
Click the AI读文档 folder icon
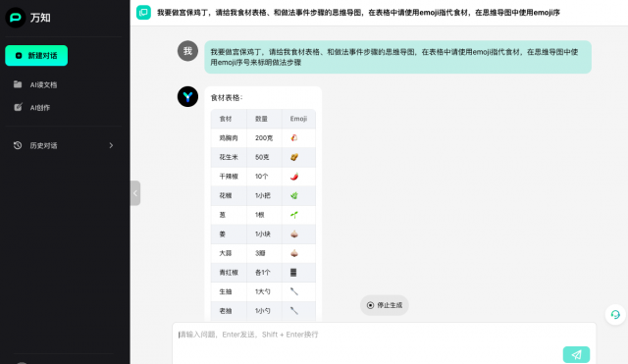[18, 84]
